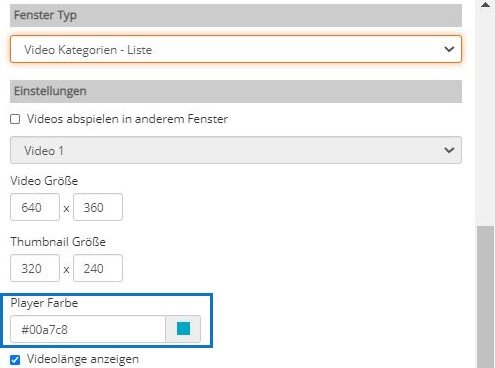Select the Video Größe width field 640
495x368 pixels.
click(x=35, y=207)
